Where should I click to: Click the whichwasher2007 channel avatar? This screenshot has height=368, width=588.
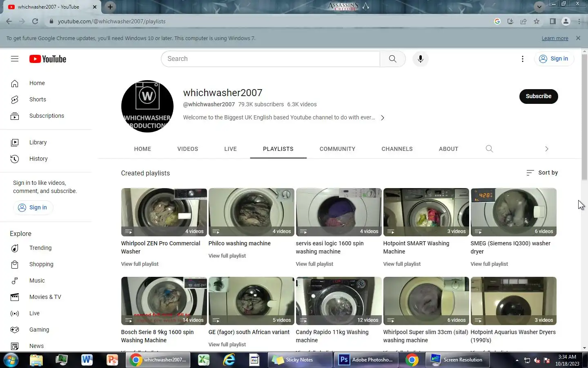pos(147,106)
